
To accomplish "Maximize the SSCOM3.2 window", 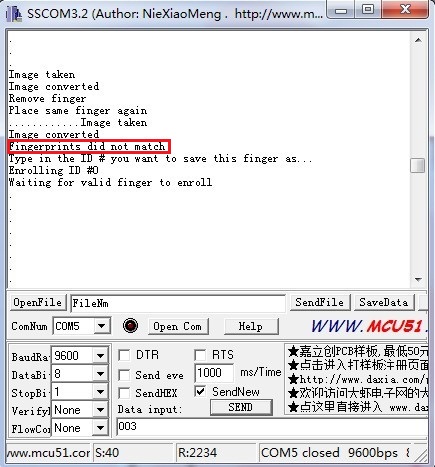I will tap(368, 9).
